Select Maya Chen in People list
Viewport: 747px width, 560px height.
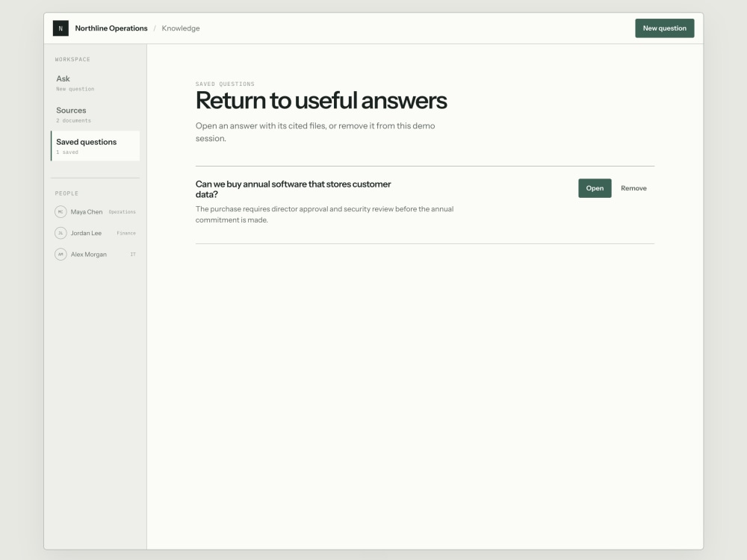[96, 212]
